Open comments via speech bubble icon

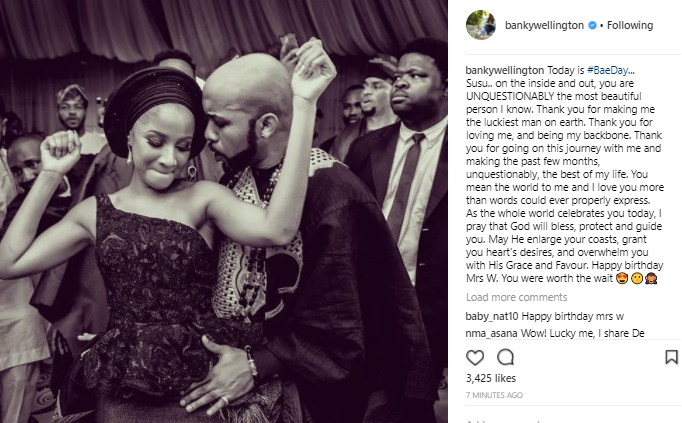click(505, 357)
